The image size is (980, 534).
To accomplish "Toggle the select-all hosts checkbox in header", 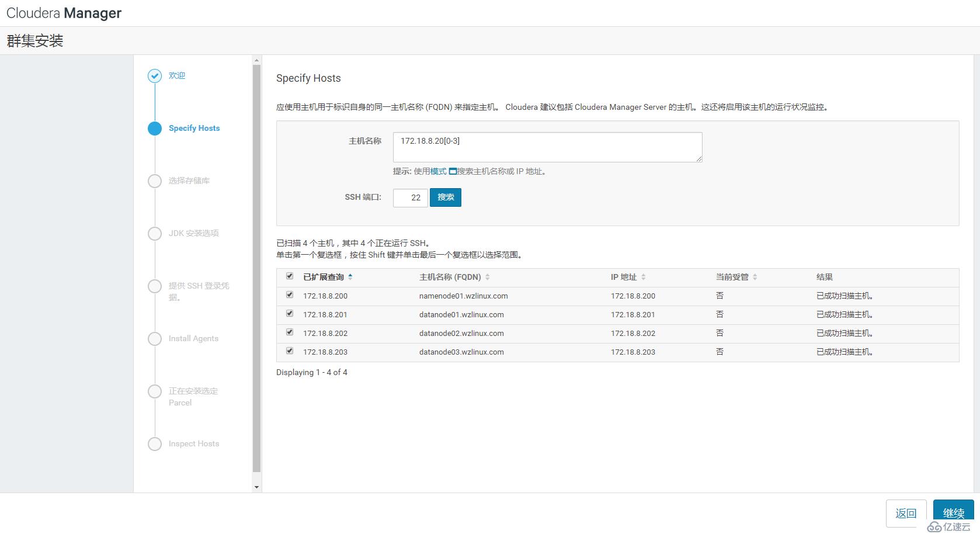I will tap(290, 276).
